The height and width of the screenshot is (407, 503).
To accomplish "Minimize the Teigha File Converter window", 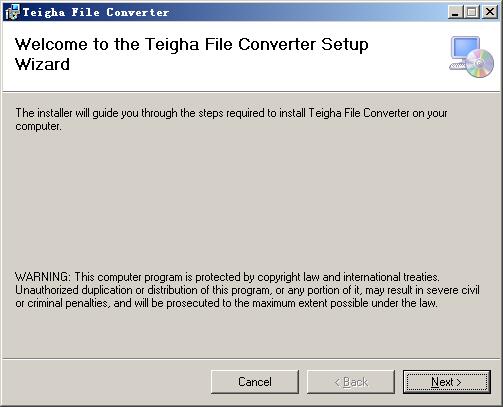I will (455, 12).
